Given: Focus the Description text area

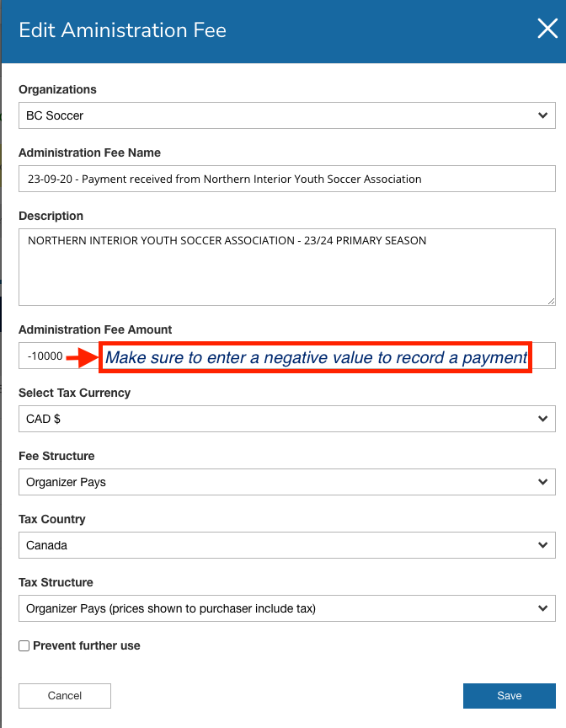Looking at the screenshot, I should (x=286, y=266).
